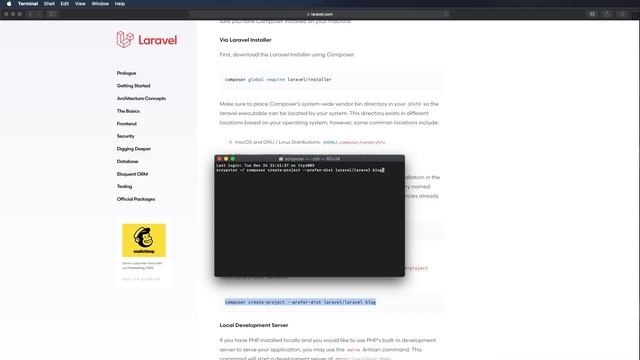Minimize Terminal window with yellow button

click(226, 159)
